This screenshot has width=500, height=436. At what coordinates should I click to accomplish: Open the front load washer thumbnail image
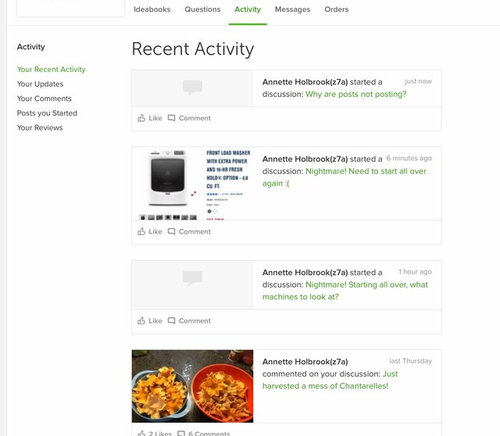tap(192, 184)
